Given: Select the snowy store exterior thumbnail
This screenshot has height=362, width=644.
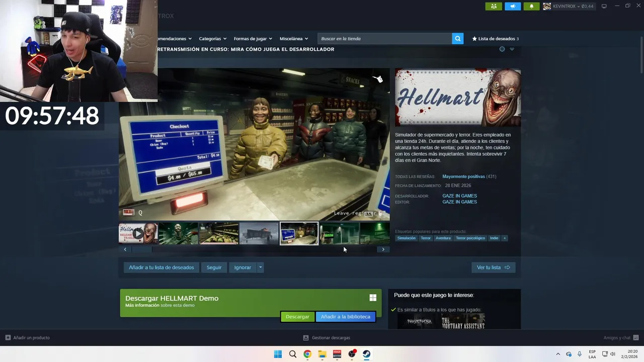Looking at the screenshot, I should [259, 233].
